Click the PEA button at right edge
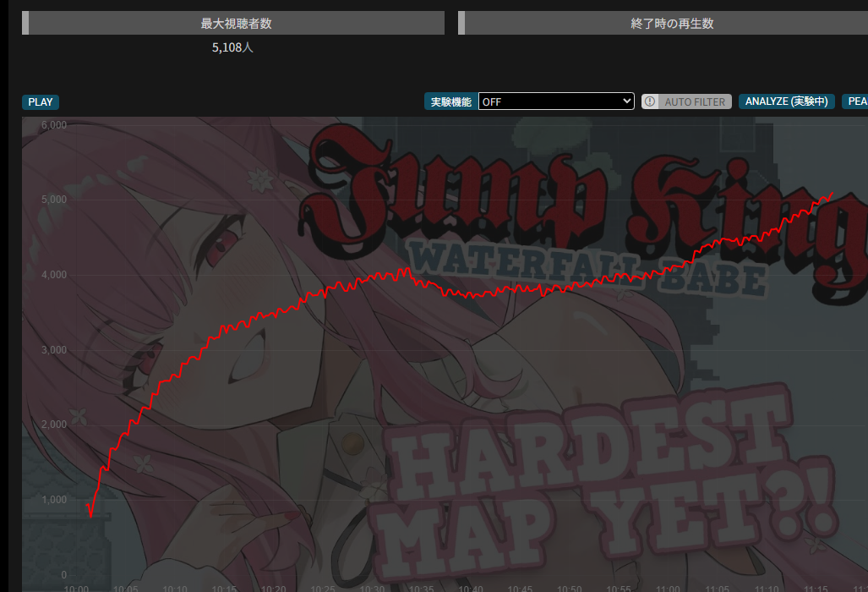Screen dimensions: 868x592 (x=856, y=101)
